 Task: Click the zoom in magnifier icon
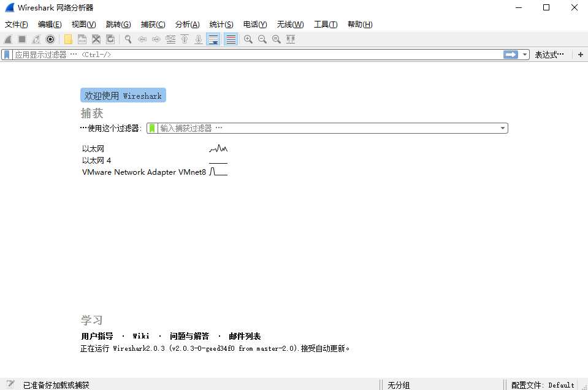click(248, 39)
